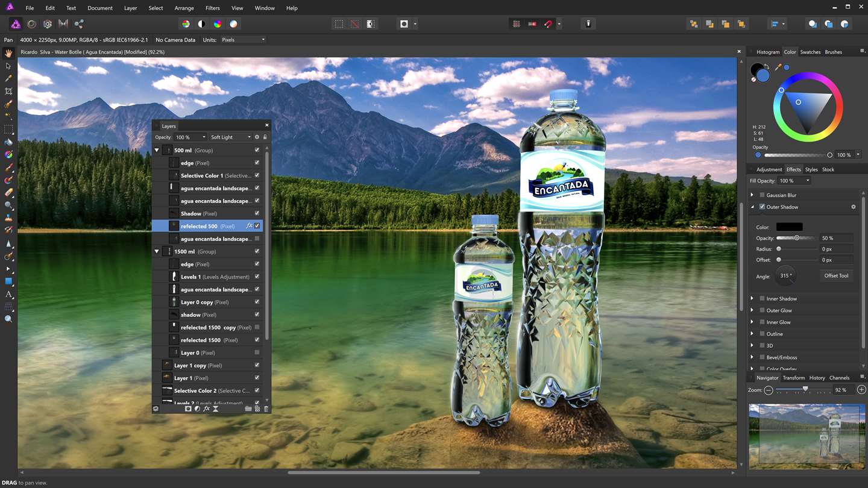Collapse the 500 ml layer group
868x488 pixels.
(x=157, y=150)
